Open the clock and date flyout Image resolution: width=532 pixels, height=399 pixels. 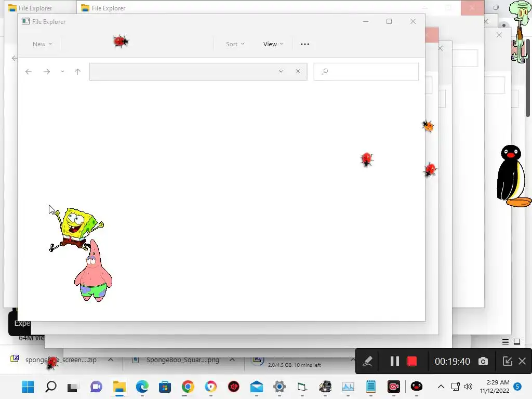point(495,387)
